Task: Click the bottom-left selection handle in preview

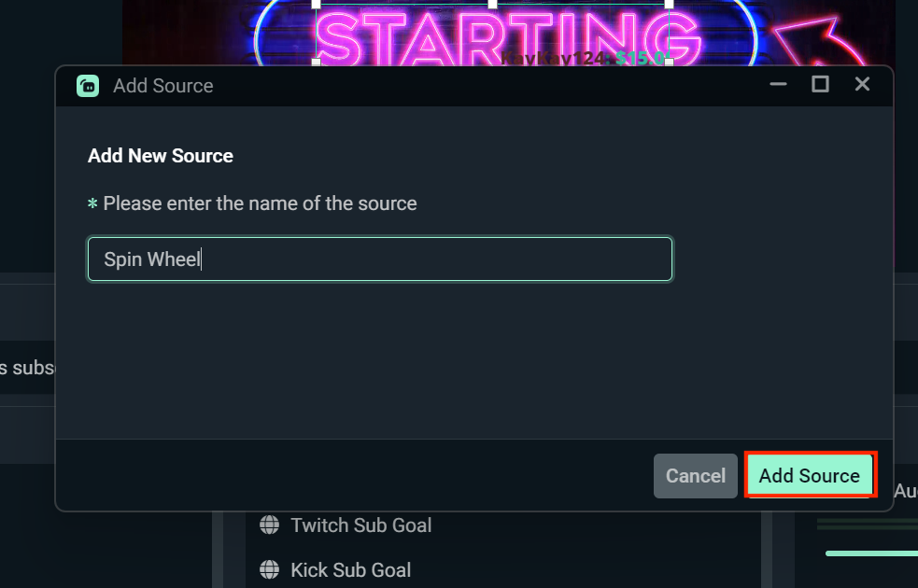Action: point(316,60)
